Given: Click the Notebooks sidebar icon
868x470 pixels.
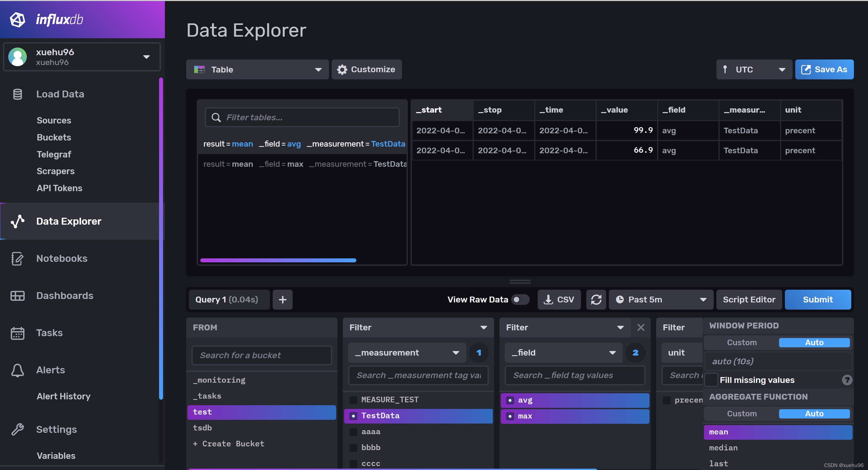Looking at the screenshot, I should [x=17, y=258].
